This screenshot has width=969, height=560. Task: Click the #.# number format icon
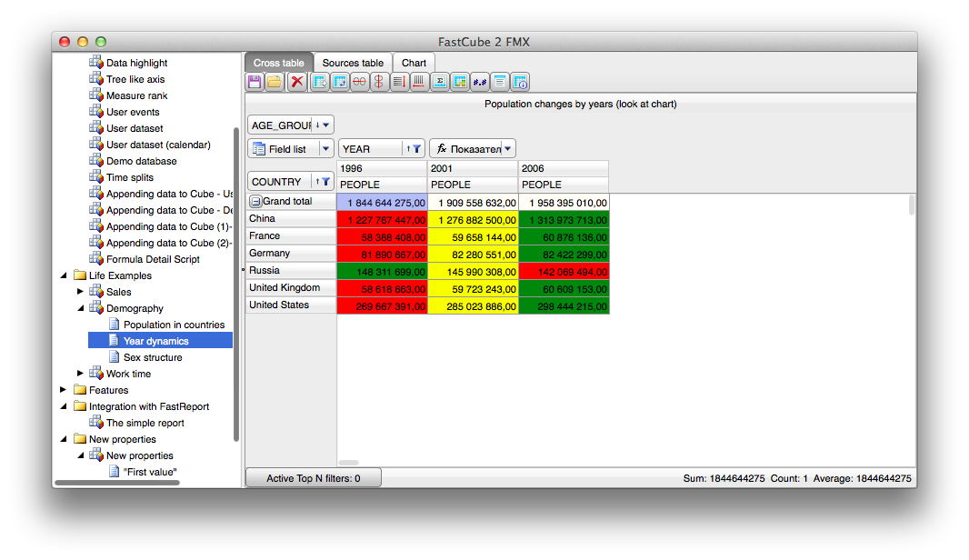(x=480, y=82)
